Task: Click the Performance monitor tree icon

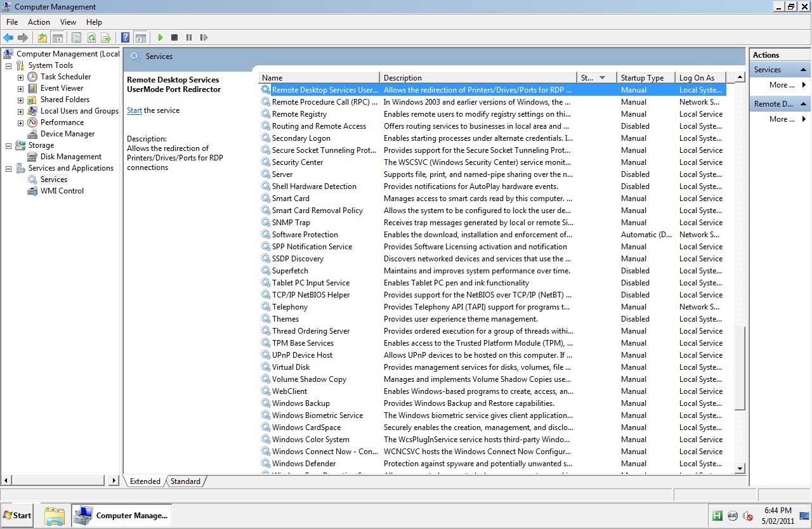Action: pos(32,122)
